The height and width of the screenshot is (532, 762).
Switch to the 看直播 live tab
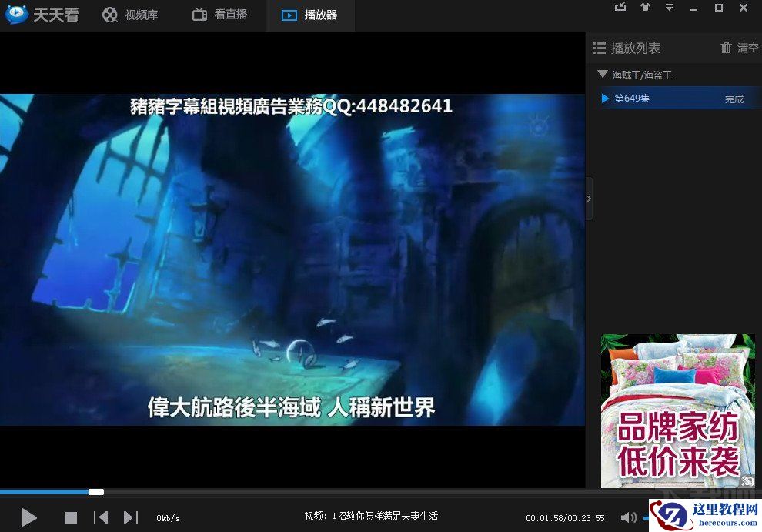coord(219,15)
